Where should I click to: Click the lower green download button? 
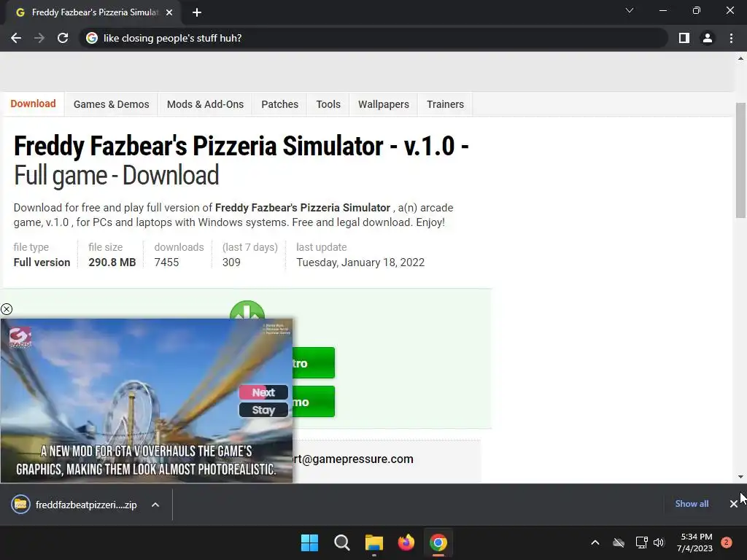point(314,402)
